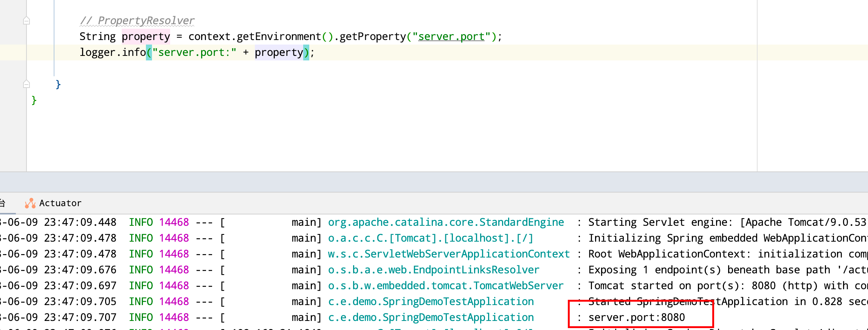Image resolution: width=868 pixels, height=330 pixels.
Task: Open the Actuator tab
Action: 53,203
